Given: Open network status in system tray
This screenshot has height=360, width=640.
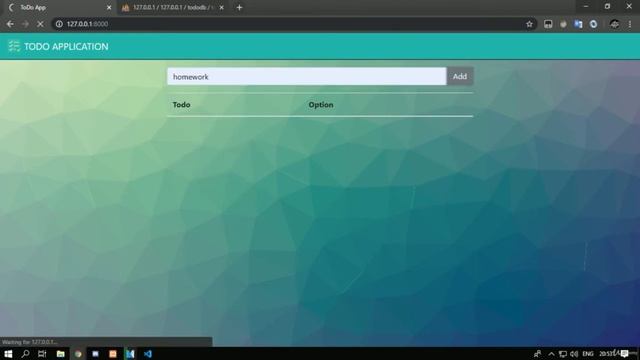Looking at the screenshot, I should [563, 354].
